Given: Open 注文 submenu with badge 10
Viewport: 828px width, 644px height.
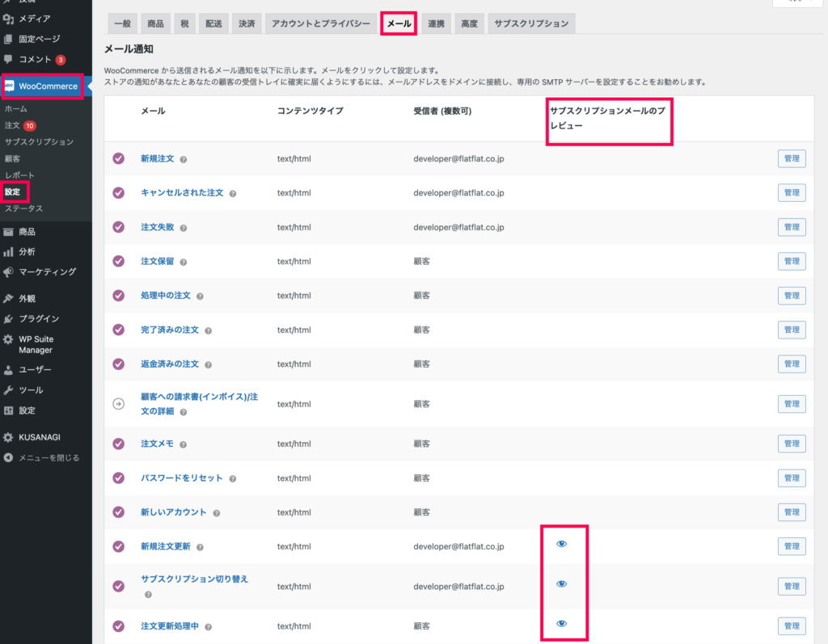Looking at the screenshot, I should (12, 125).
